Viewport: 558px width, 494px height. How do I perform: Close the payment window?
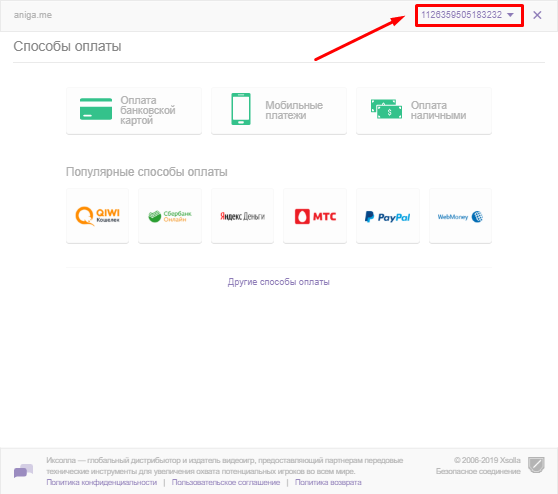pos(537,15)
